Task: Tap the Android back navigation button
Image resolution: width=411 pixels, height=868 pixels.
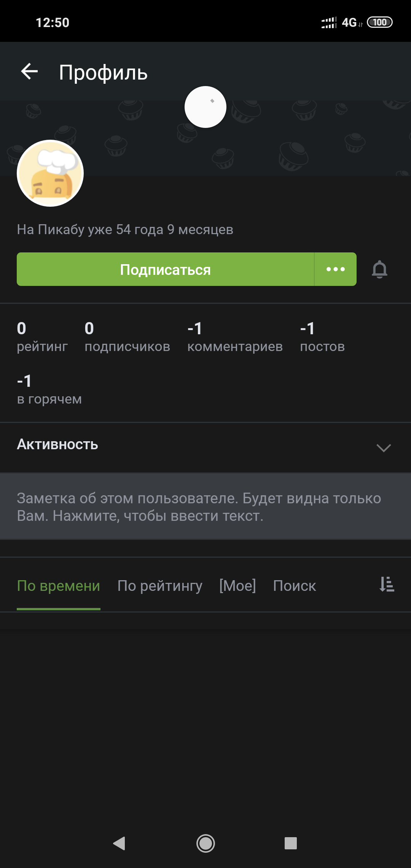Action: (119, 843)
